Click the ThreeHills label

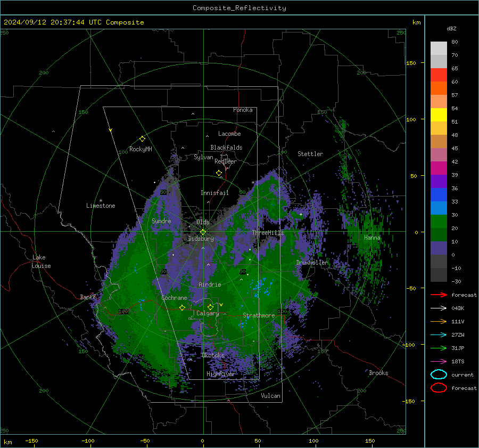[x=268, y=233]
